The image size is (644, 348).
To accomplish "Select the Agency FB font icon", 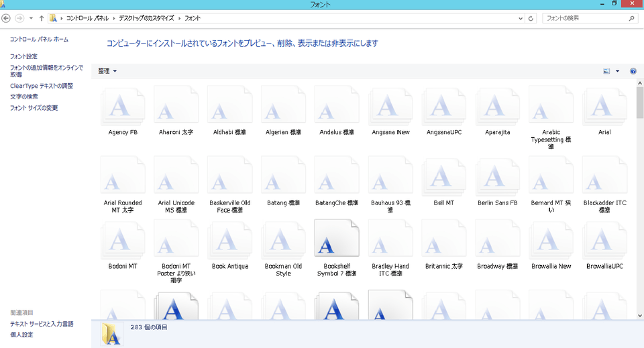I will coord(122,106).
